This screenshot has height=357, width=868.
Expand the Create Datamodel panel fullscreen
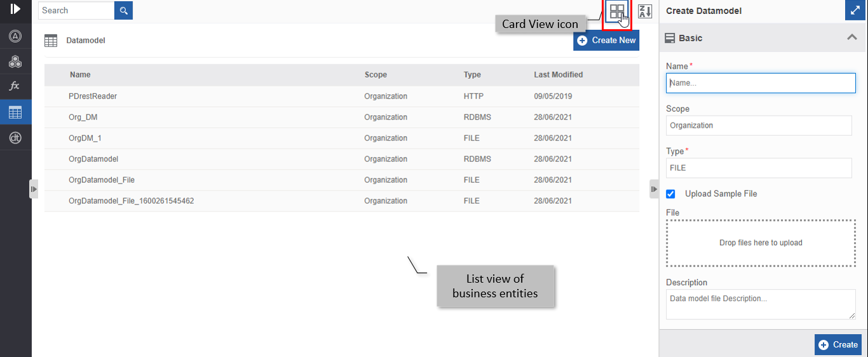point(854,11)
